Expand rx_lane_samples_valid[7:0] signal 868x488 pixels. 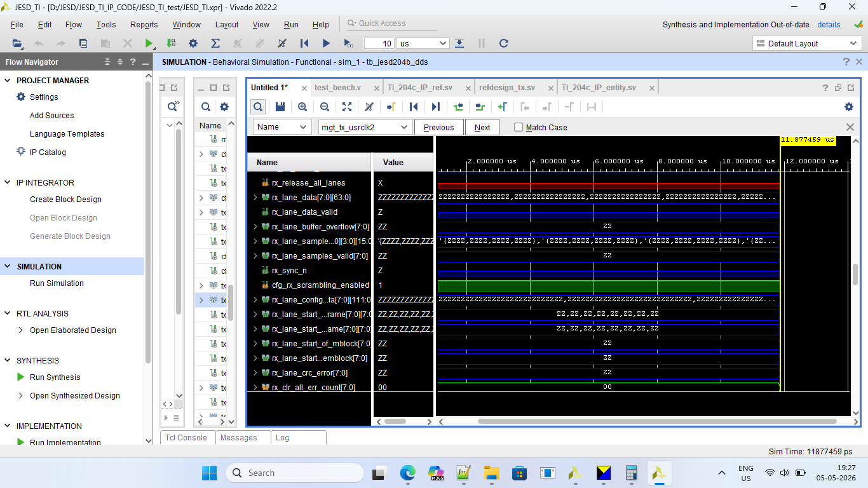(x=255, y=256)
